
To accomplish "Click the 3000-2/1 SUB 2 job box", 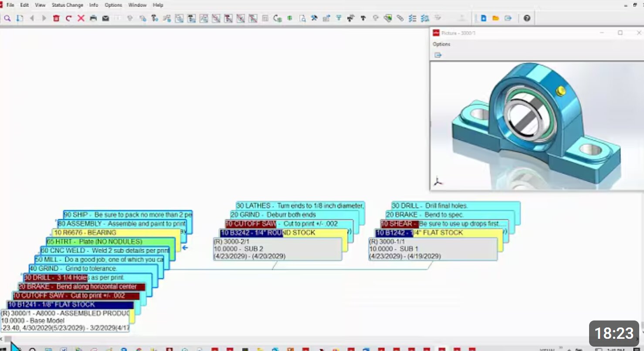I will [x=277, y=249].
